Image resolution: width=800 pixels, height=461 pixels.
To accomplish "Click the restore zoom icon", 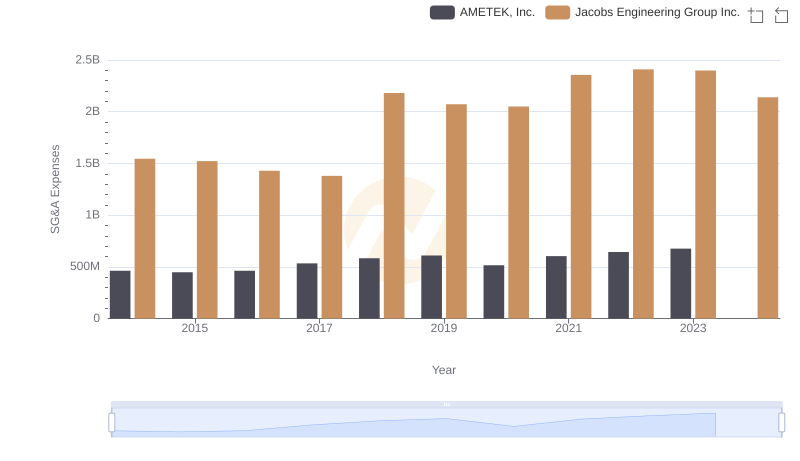I will [781, 15].
